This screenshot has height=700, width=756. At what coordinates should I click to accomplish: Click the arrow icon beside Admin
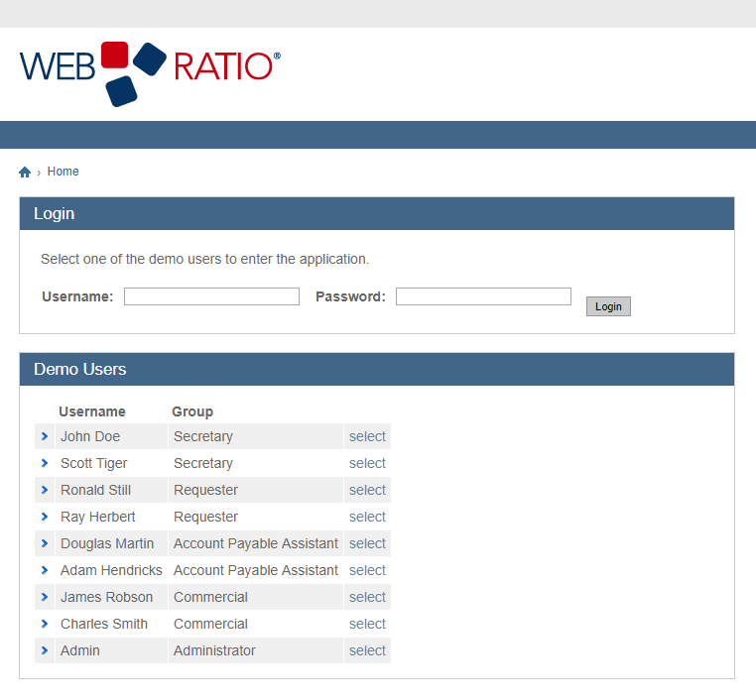[45, 650]
